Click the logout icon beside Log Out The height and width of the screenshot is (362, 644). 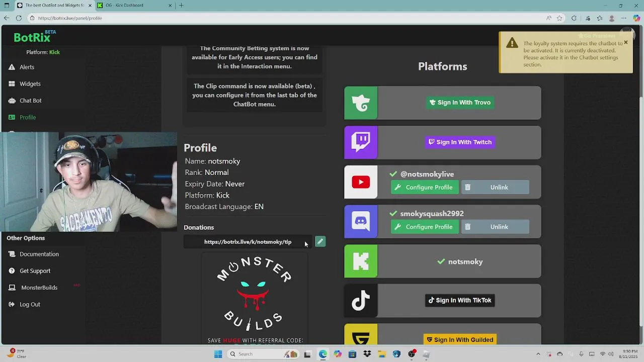click(x=12, y=304)
